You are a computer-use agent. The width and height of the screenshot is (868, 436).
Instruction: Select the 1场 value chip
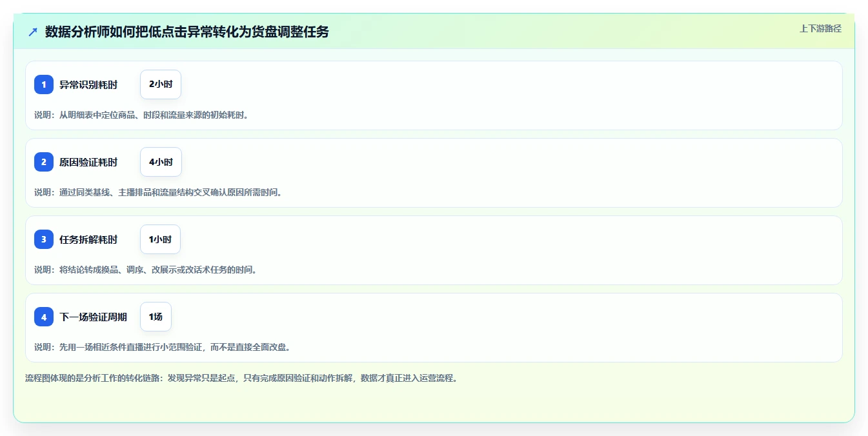pyautogui.click(x=156, y=317)
